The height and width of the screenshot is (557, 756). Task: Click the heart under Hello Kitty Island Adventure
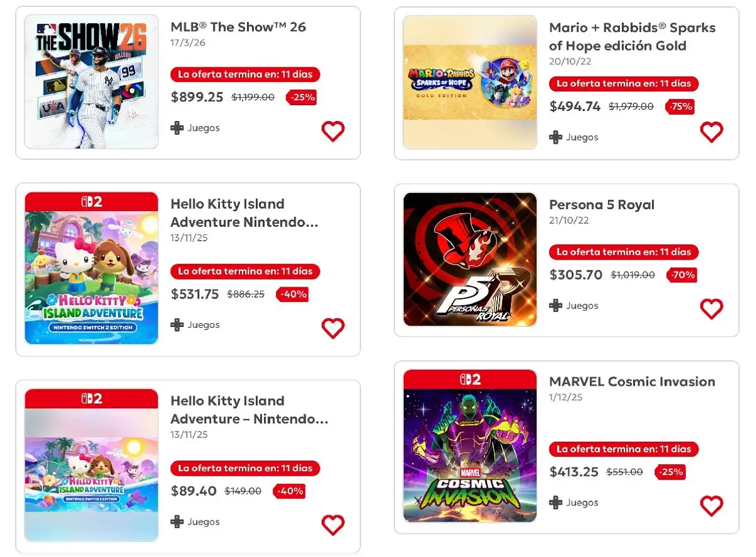[333, 328]
